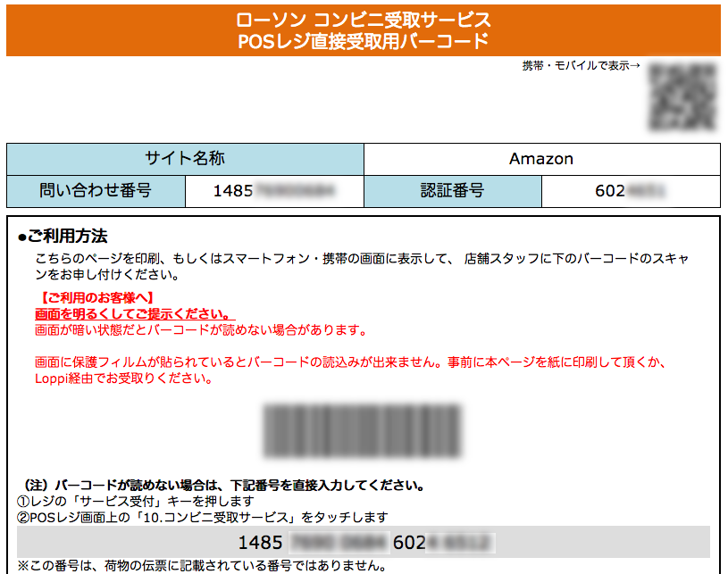Click the ②POSレジ画面上の「10.コンビニ受取サービス」 step
This screenshot has width=728, height=574.
coord(203,518)
